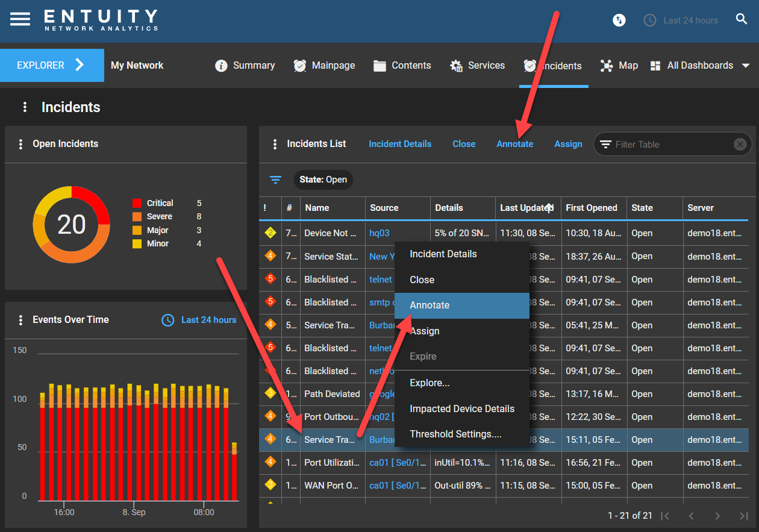
Task: Click the filter icon above the State chip
Action: point(275,180)
